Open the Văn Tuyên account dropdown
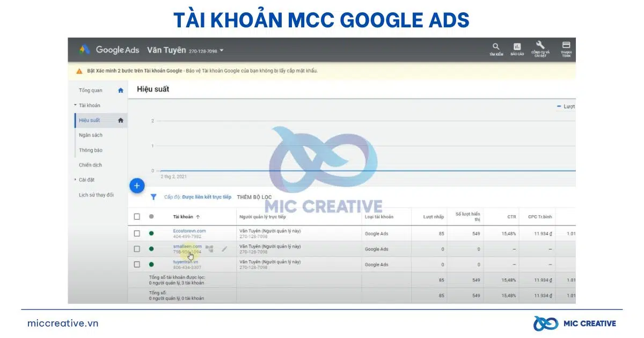Viewport: 644px width, 338px height. pyautogui.click(x=222, y=50)
